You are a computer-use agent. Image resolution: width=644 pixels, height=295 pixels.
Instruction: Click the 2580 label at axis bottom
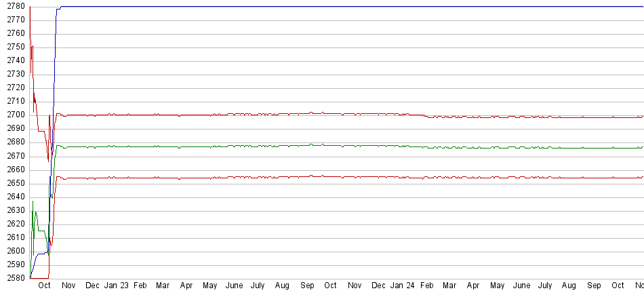click(x=14, y=278)
